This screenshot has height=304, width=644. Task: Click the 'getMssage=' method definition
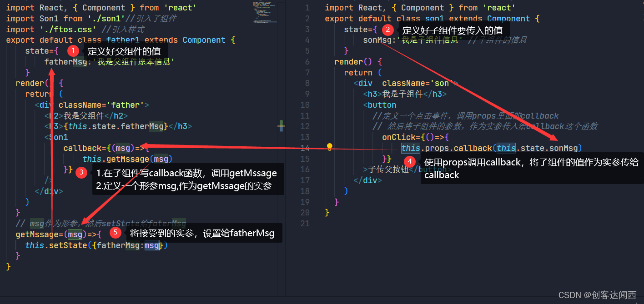(39, 234)
